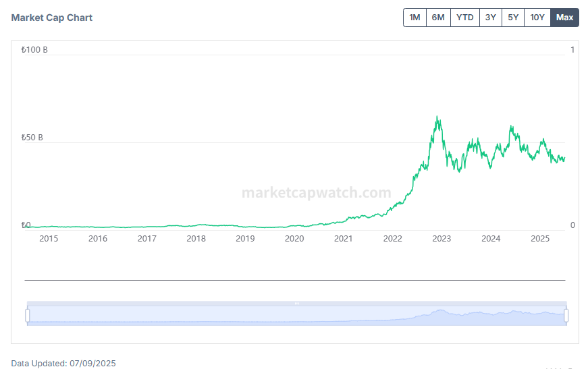Image resolution: width=588 pixels, height=369 pixels.
Task: Pick the 10Y time range
Action: tap(537, 18)
